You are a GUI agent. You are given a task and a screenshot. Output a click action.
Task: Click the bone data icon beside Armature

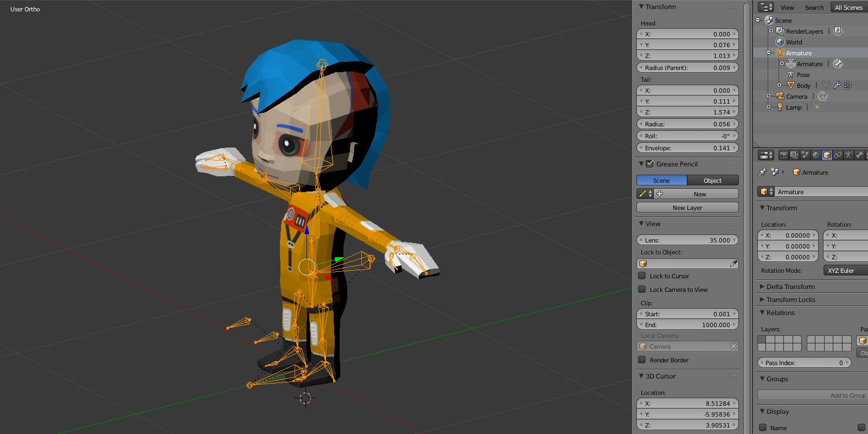838,63
